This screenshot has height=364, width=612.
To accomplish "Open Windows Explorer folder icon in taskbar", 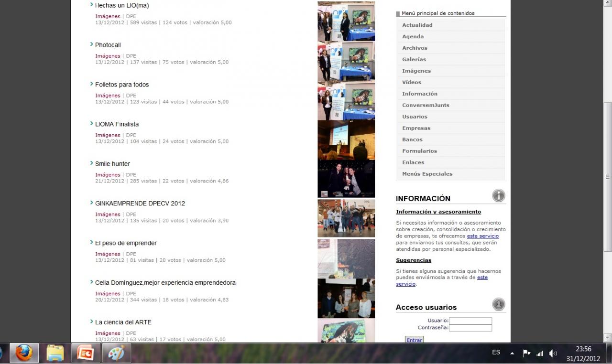I will [55, 353].
